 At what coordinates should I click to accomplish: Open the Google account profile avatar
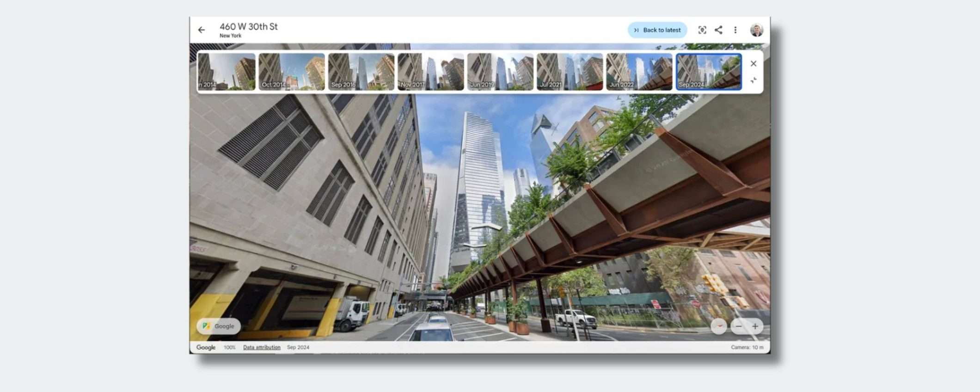(757, 30)
